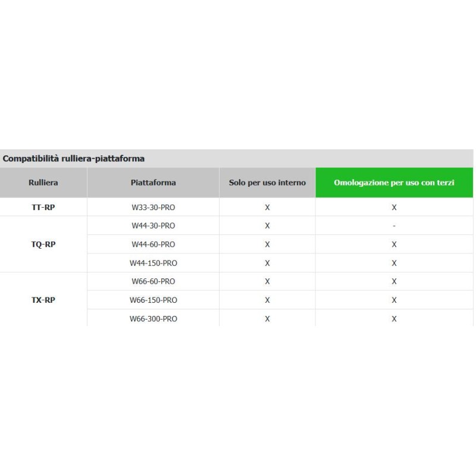Select the 'Solo per uso interno' header
The image size is (476, 476).
267,183
